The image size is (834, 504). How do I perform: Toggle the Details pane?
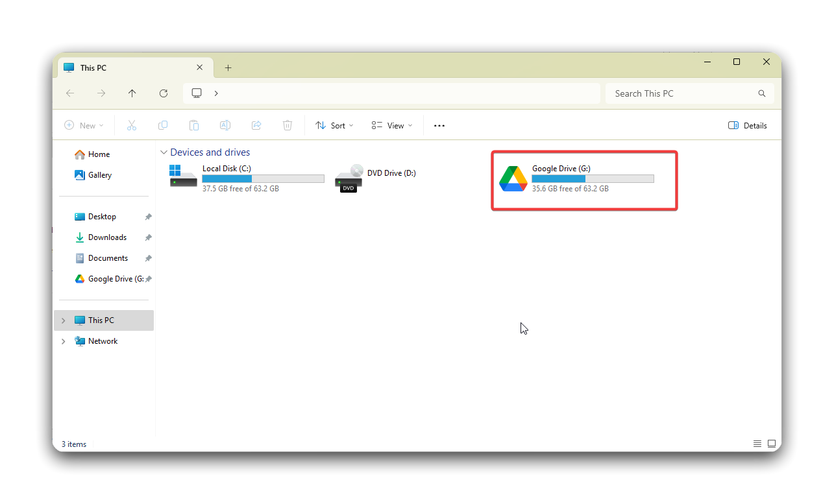point(748,126)
